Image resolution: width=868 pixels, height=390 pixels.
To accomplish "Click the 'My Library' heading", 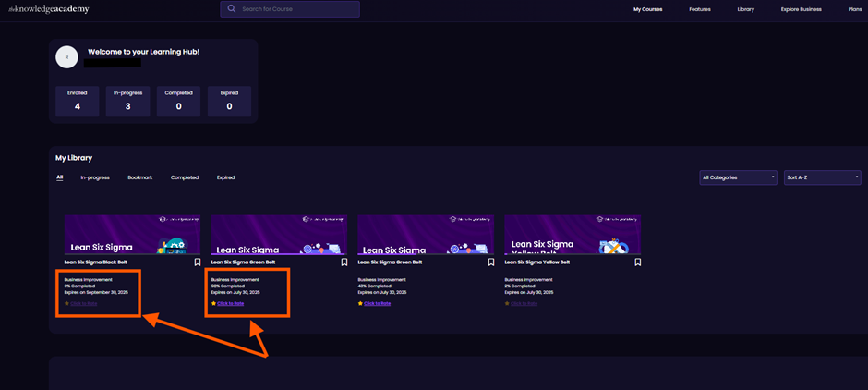I will tap(74, 158).
